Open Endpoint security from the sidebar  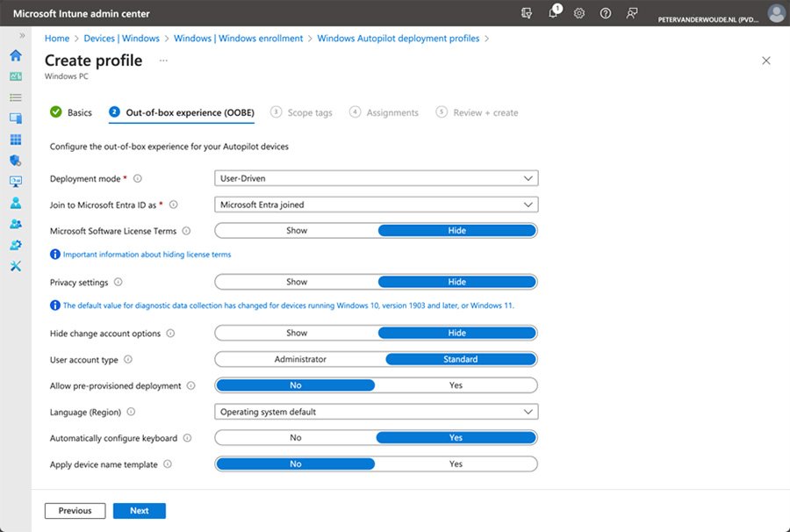pyautogui.click(x=16, y=161)
